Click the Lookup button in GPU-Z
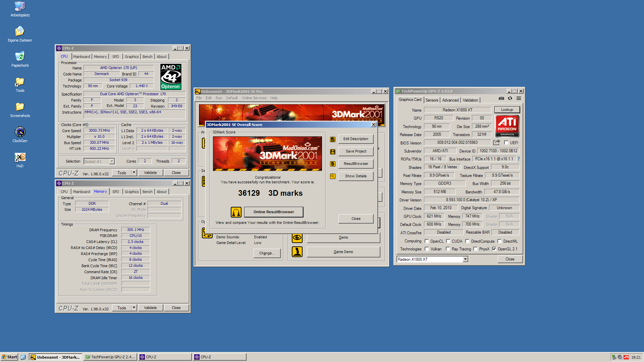644x362 pixels. pos(507,110)
